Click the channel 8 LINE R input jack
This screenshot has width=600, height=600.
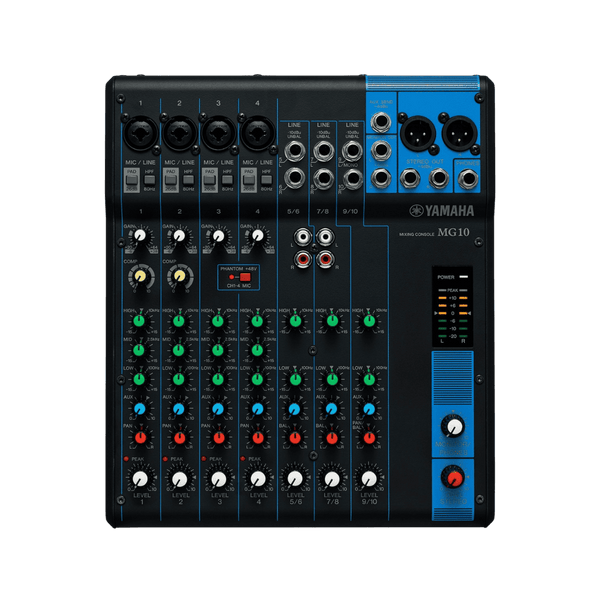(x=324, y=179)
